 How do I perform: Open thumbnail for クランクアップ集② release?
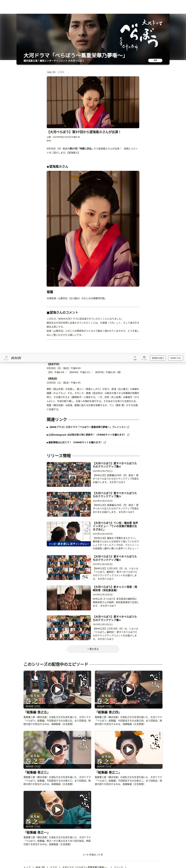point(69,567)
